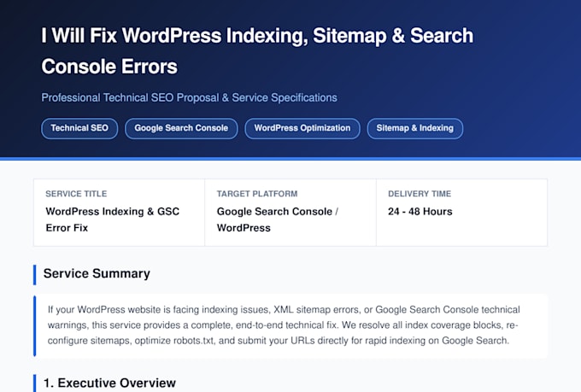The image size is (581, 392).
Task: Click the 'TARGET PLATFORM' label
Action: tap(257, 194)
